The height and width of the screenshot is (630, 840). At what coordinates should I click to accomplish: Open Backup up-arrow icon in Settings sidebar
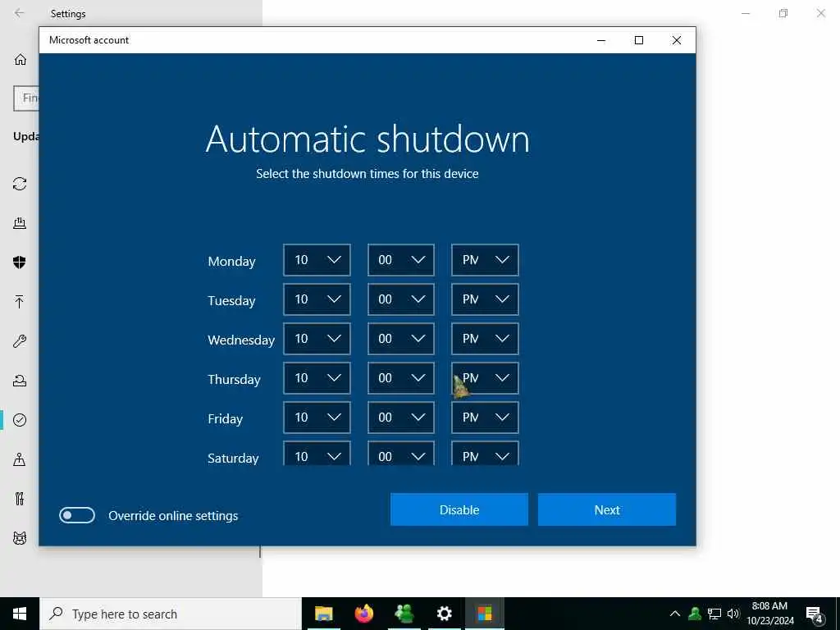pos(20,302)
